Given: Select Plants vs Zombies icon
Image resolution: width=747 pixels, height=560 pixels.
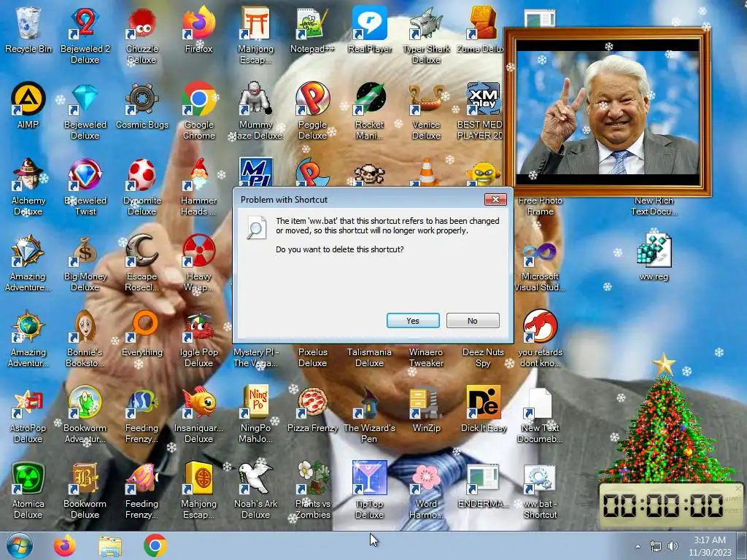Looking at the screenshot, I should point(312,490).
